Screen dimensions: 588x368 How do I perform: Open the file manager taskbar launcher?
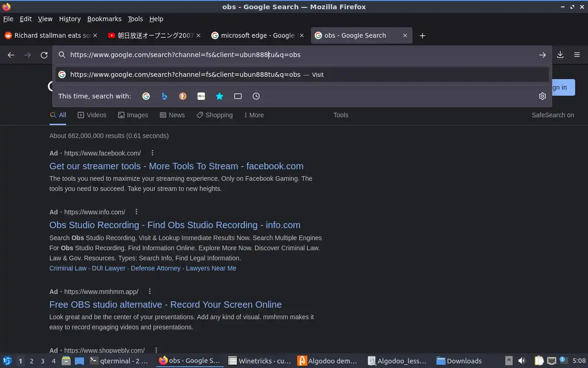(x=66, y=361)
